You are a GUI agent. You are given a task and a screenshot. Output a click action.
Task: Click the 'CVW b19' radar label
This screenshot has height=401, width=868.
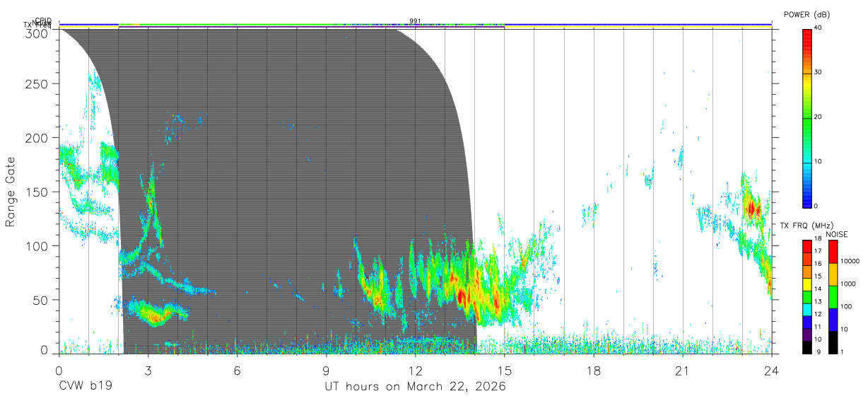(85, 386)
